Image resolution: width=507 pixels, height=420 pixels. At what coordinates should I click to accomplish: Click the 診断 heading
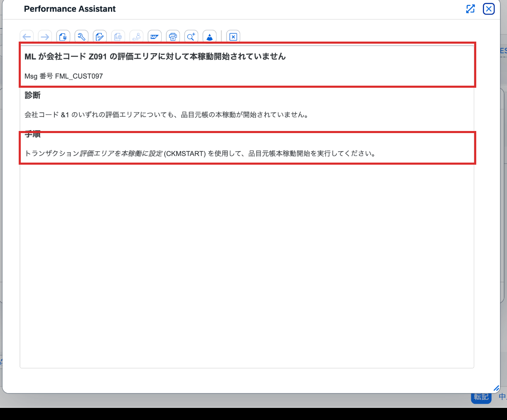[x=32, y=95]
